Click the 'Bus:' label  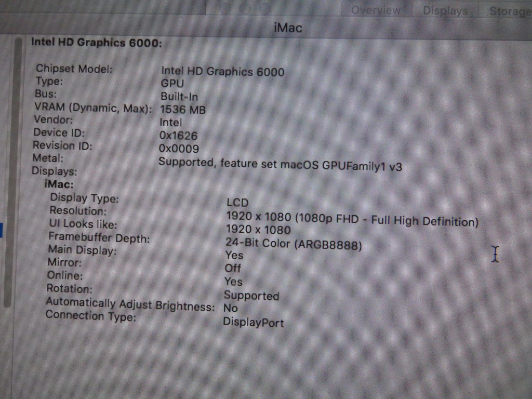point(46,94)
